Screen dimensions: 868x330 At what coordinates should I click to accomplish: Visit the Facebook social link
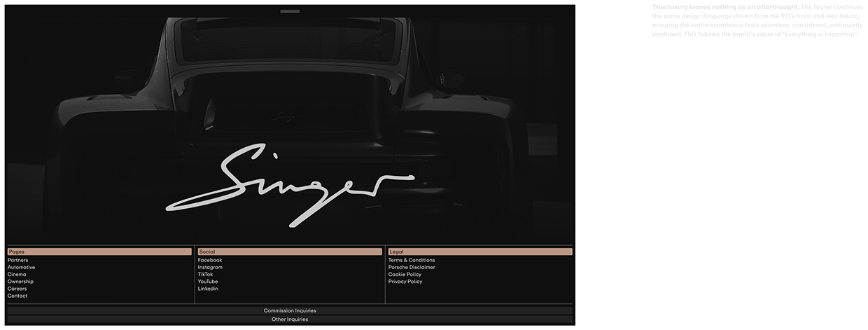(x=210, y=260)
